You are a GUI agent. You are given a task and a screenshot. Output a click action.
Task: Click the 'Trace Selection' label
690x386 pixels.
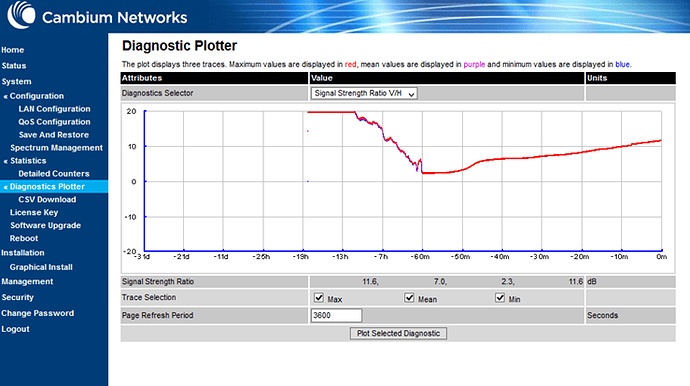click(149, 298)
